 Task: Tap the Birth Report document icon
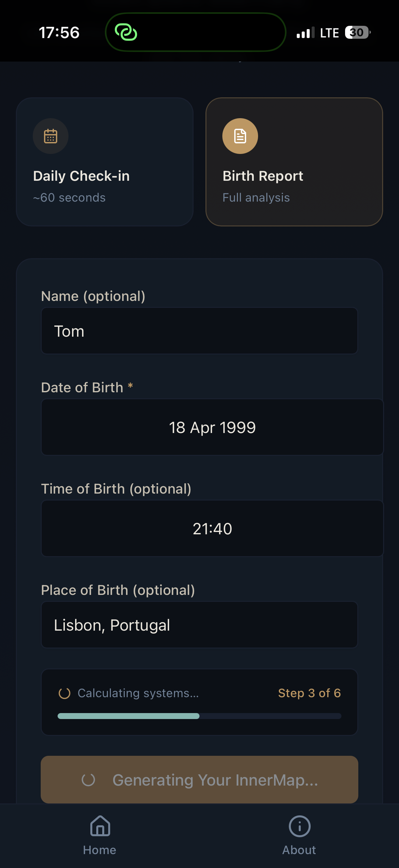point(240,136)
